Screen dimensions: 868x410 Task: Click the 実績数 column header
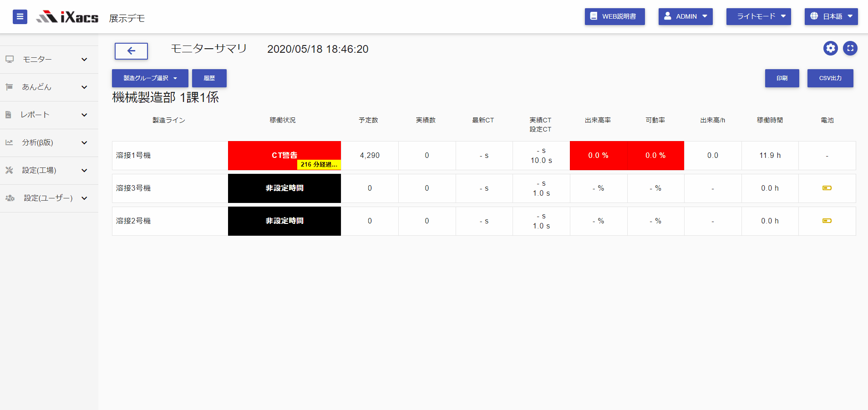426,120
